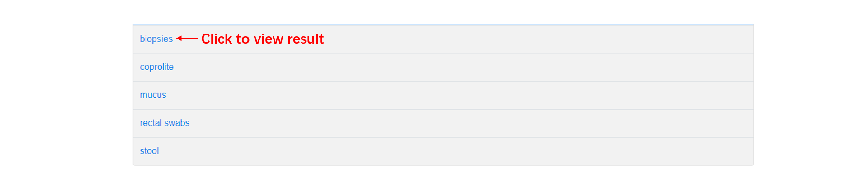Click the word 'Click' in the red annotation

pyautogui.click(x=217, y=39)
